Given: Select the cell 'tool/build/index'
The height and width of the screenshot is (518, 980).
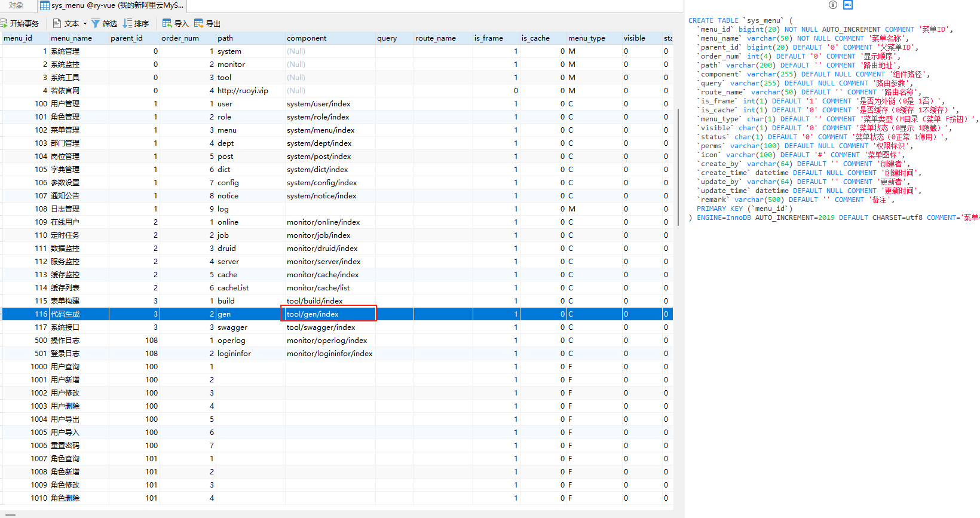Looking at the screenshot, I should point(330,301).
